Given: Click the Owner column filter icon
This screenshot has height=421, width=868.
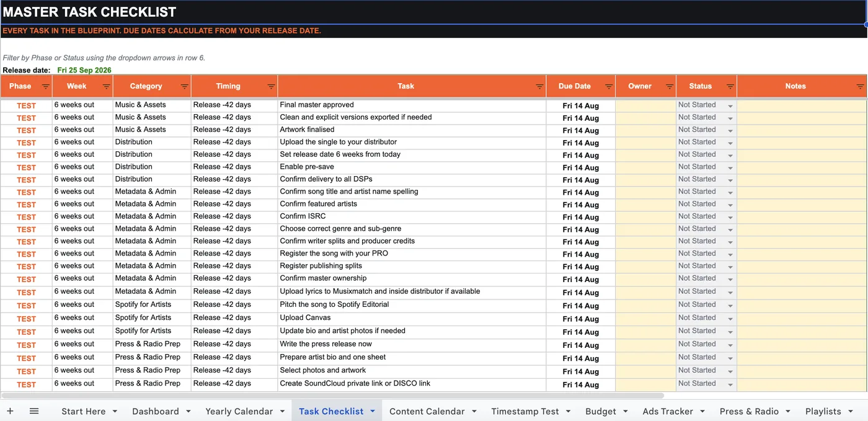Looking at the screenshot, I should [670, 87].
